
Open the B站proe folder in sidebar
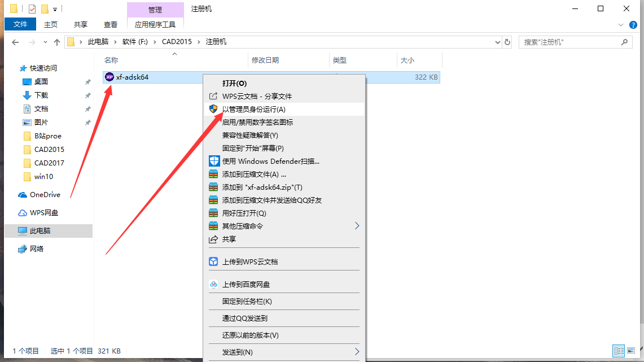click(47, 136)
